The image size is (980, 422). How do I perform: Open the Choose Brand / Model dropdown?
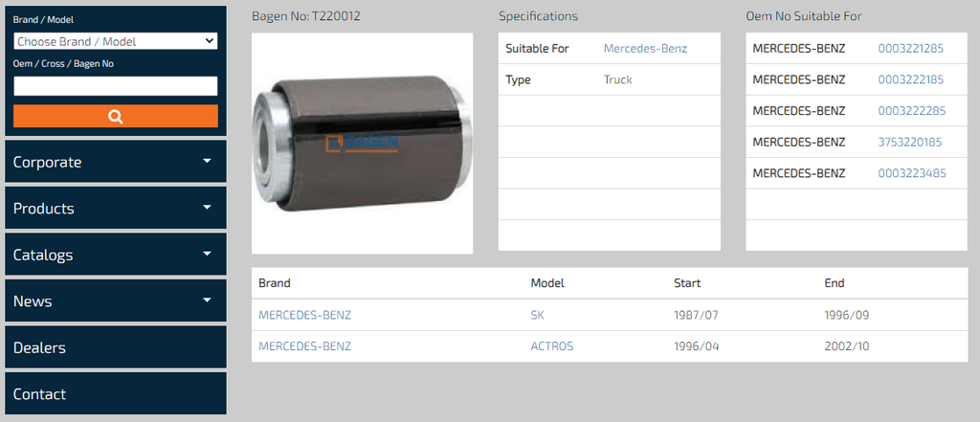[x=115, y=41]
